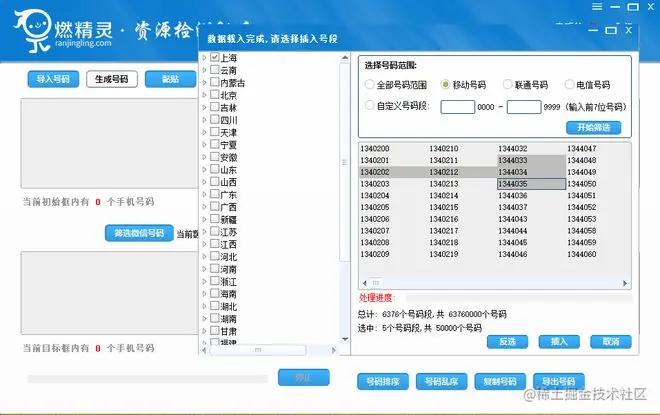Expand the 天津 tree node
This screenshot has width=660, height=415.
coord(205,132)
